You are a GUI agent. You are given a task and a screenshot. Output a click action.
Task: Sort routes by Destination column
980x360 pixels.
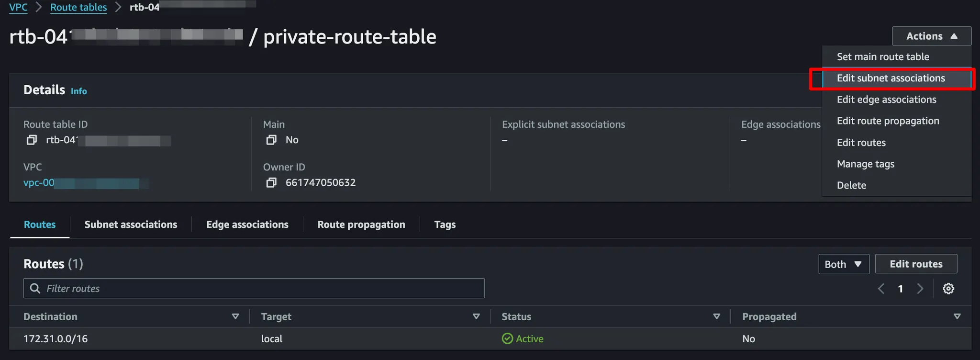tap(235, 316)
